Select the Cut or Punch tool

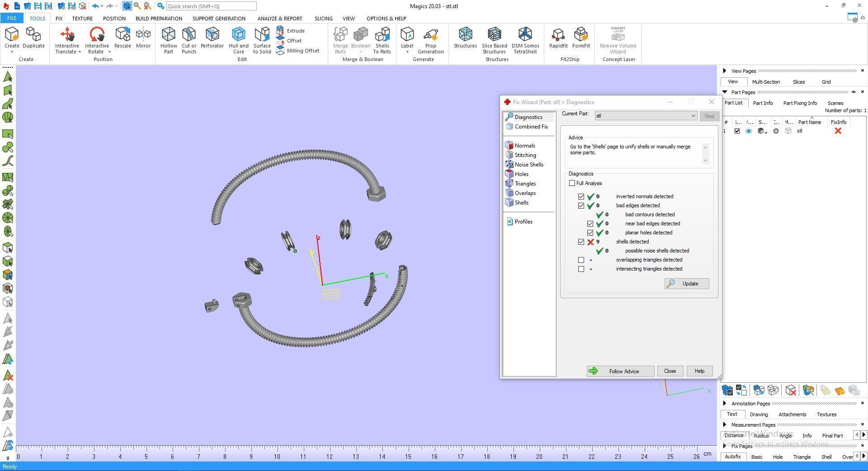[189, 40]
